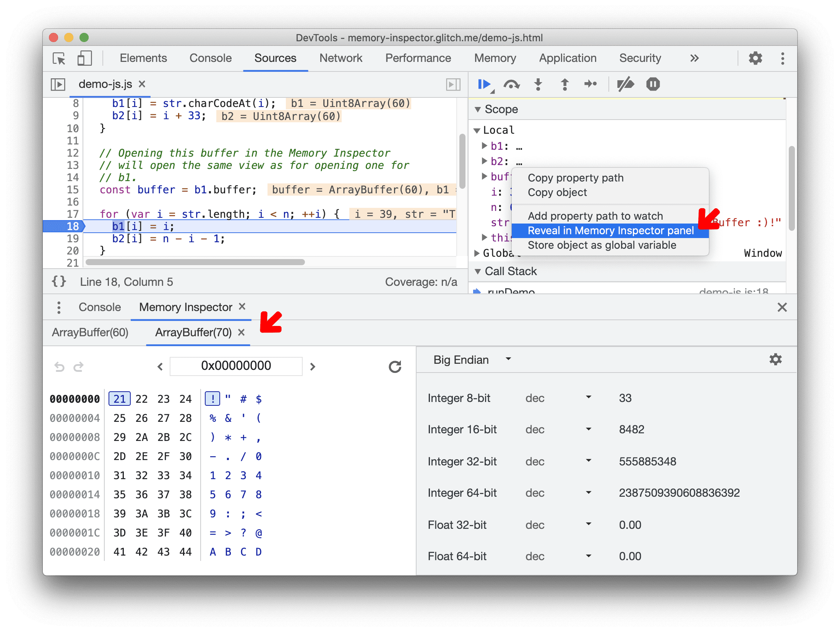Click the step-over icon in debugger toolbar
This screenshot has width=840, height=632.
(511, 85)
